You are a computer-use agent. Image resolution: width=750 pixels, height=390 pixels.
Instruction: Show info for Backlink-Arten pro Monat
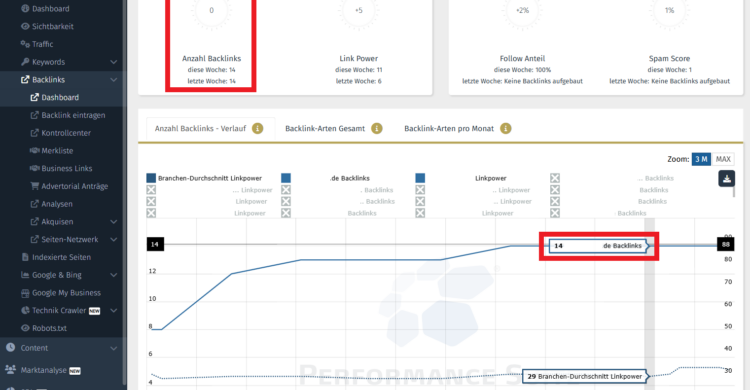[x=506, y=128]
